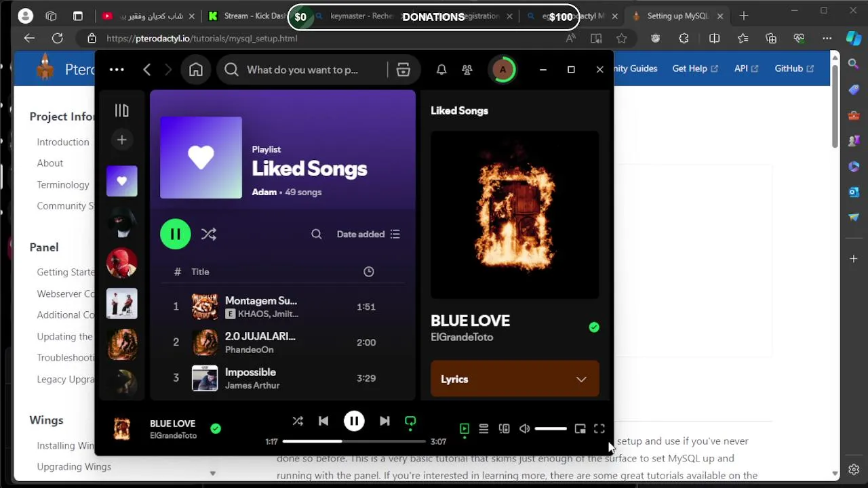The width and height of the screenshot is (868, 488).
Task: Seek on the song progress bar
Action: pos(355,441)
